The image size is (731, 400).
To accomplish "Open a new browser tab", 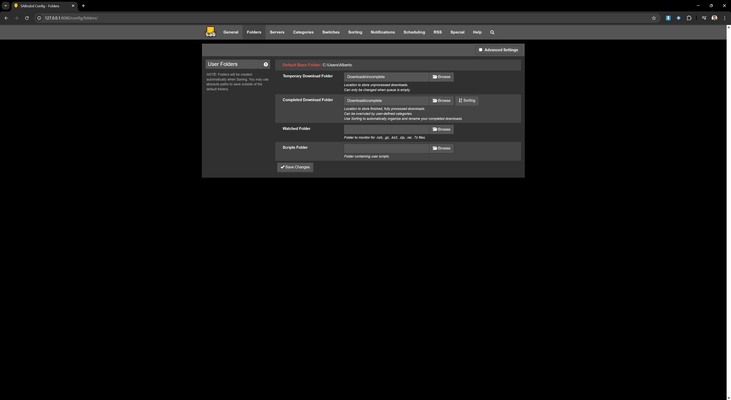I will (83, 6).
